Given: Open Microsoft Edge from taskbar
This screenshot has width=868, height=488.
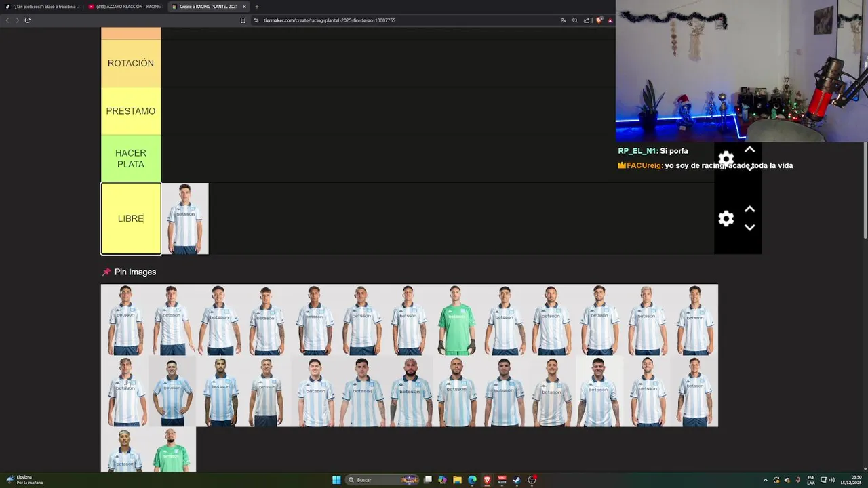Looking at the screenshot, I should 472,480.
